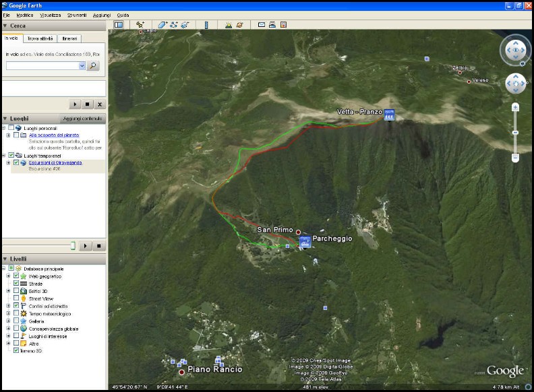
Task: Collapse the Database principale node
Action: pyautogui.click(x=3, y=268)
